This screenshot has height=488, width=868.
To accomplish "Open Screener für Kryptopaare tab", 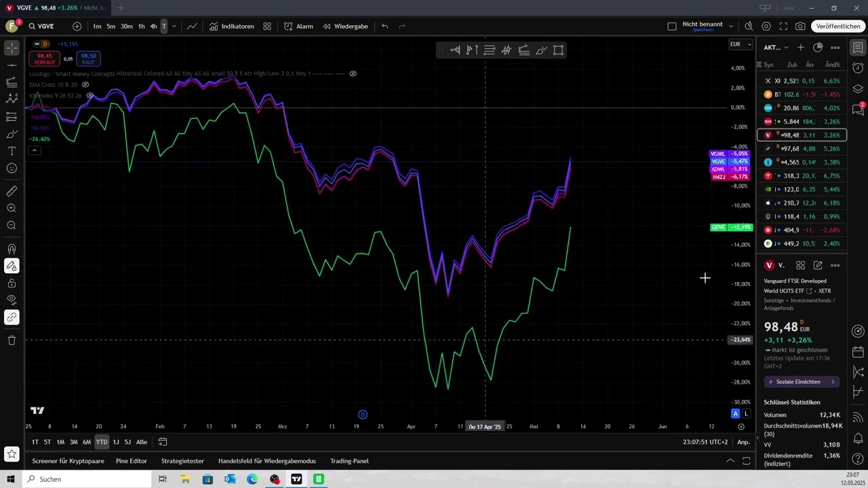I will (68, 461).
